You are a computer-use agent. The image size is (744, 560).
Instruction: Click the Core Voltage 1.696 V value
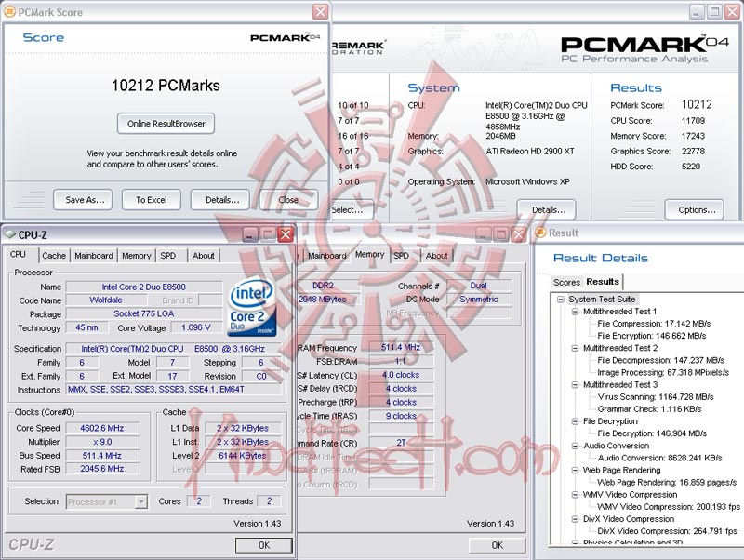coord(195,327)
